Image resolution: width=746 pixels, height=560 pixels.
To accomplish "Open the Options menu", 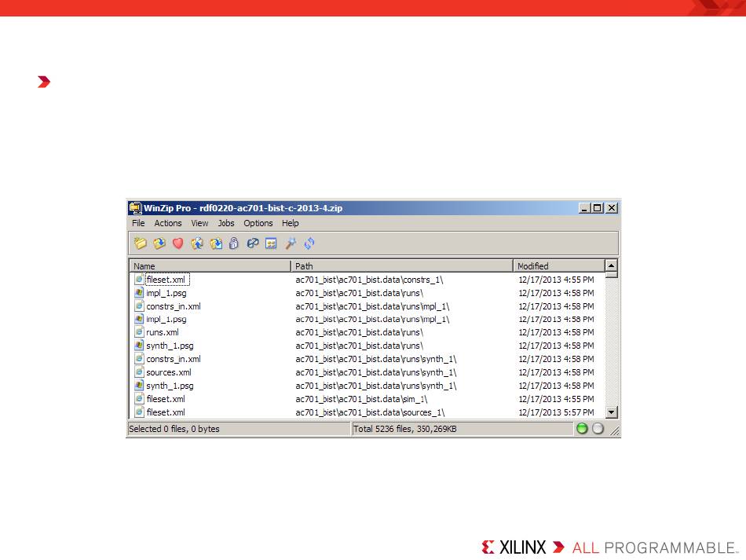I will pos(258,223).
